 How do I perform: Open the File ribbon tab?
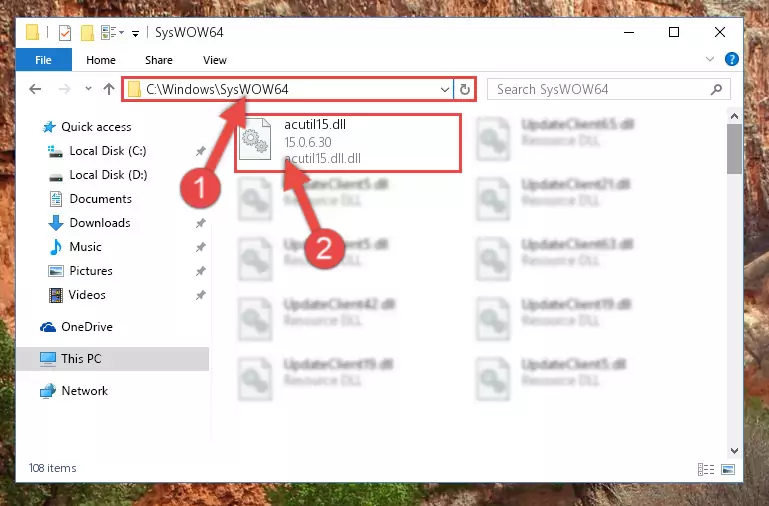click(44, 60)
